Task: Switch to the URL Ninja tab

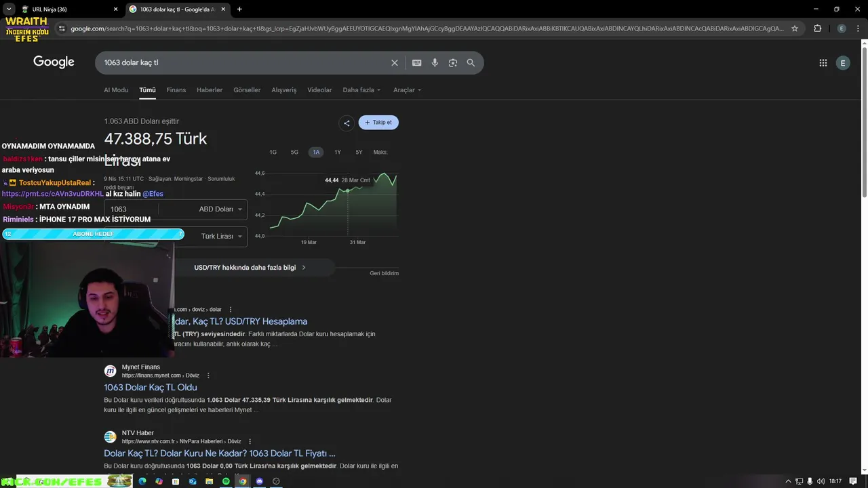Action: [68, 9]
